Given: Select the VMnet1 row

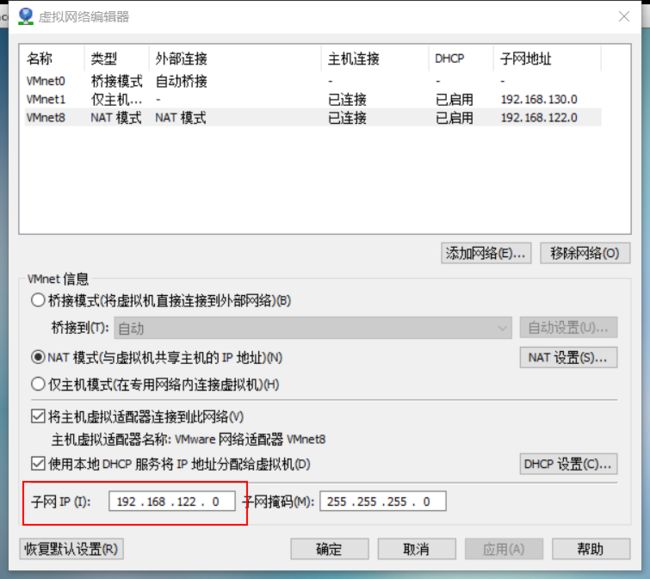Looking at the screenshot, I should (x=313, y=99).
